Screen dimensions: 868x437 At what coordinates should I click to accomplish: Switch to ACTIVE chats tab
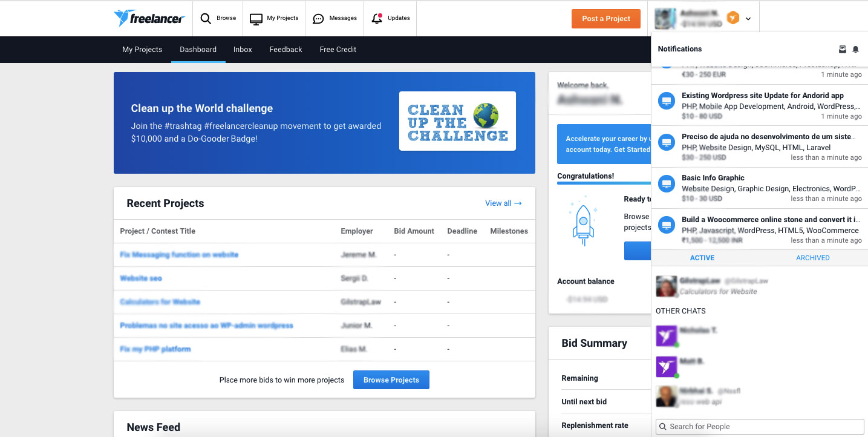[x=702, y=258]
